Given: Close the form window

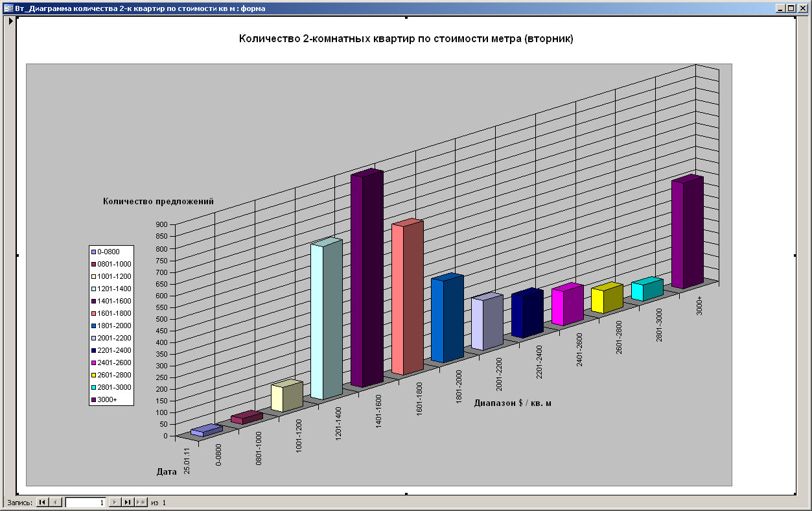Looking at the screenshot, I should pyautogui.click(x=802, y=8).
